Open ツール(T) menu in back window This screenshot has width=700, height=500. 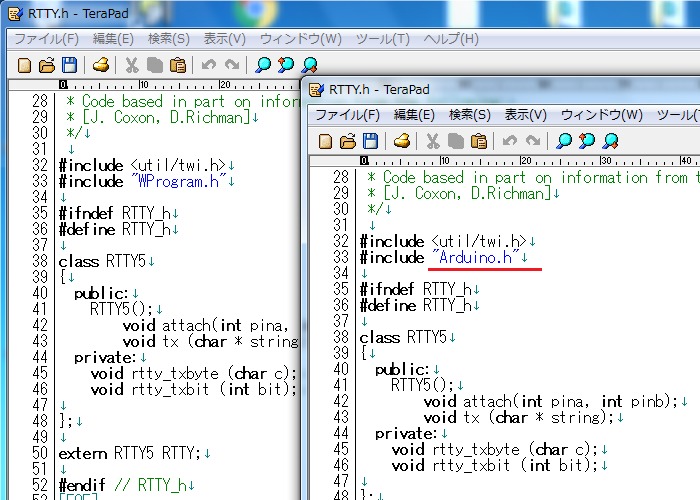point(383,39)
